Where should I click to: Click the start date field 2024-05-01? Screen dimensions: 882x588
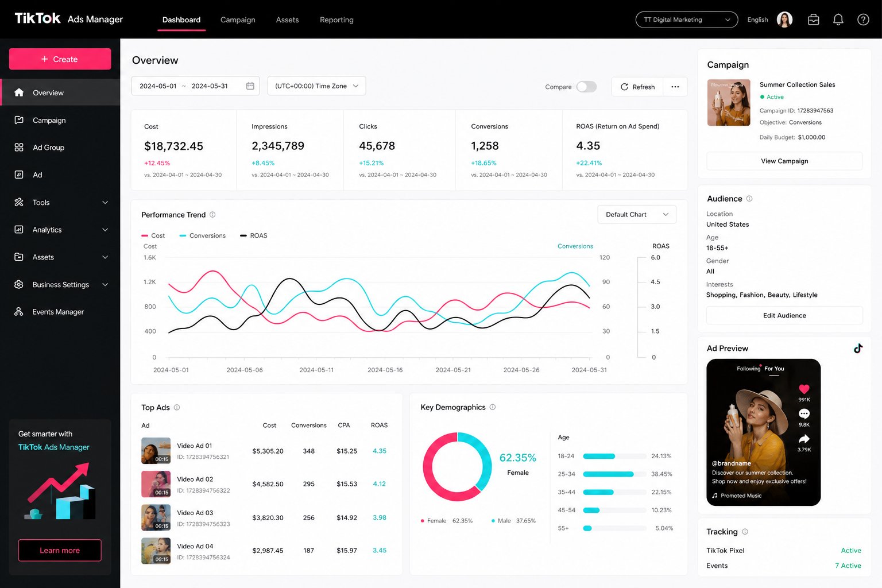[x=158, y=86]
